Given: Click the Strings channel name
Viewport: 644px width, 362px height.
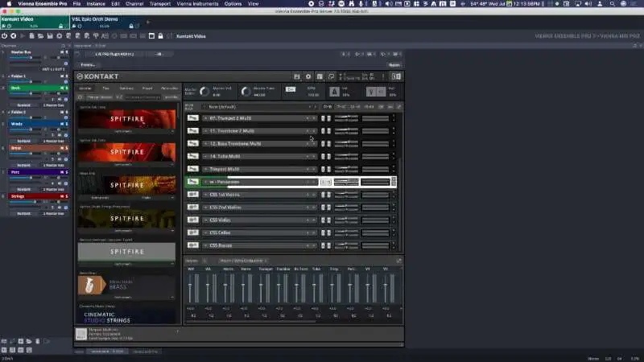Looking at the screenshot, I should coord(18,196).
